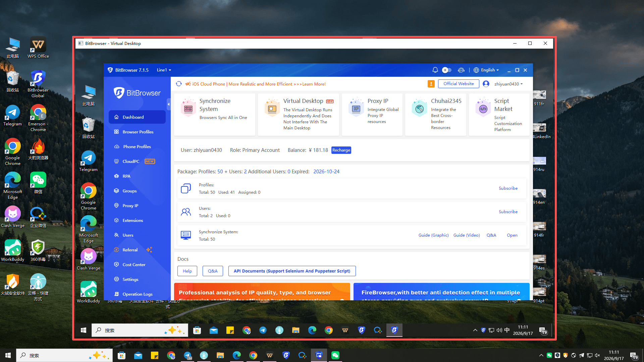644x362 pixels.
Task: Open 360杀毒 desktop icon
Action: (x=38, y=250)
